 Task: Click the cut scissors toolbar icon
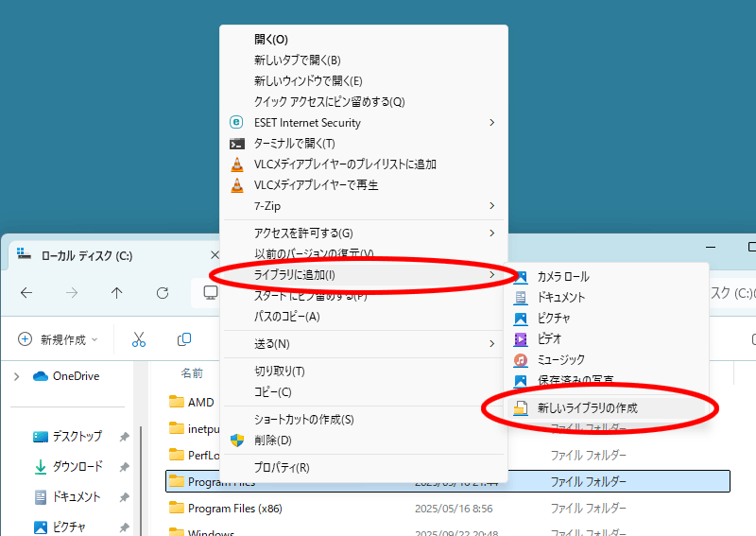(139, 339)
